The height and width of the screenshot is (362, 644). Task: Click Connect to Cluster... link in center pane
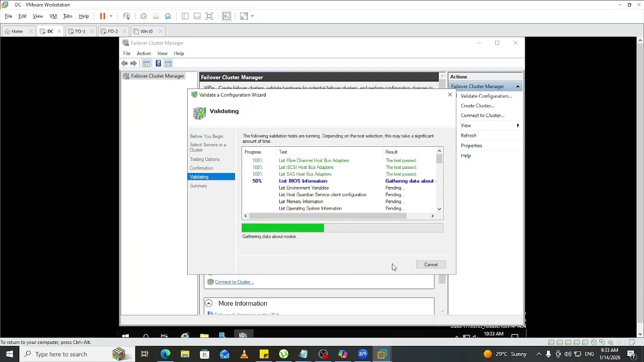234,282
